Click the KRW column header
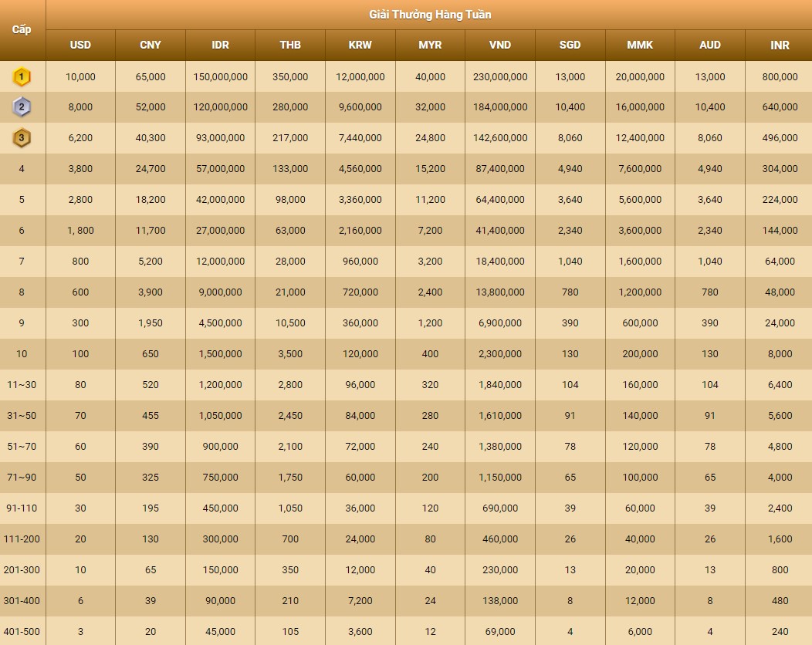 click(360, 45)
